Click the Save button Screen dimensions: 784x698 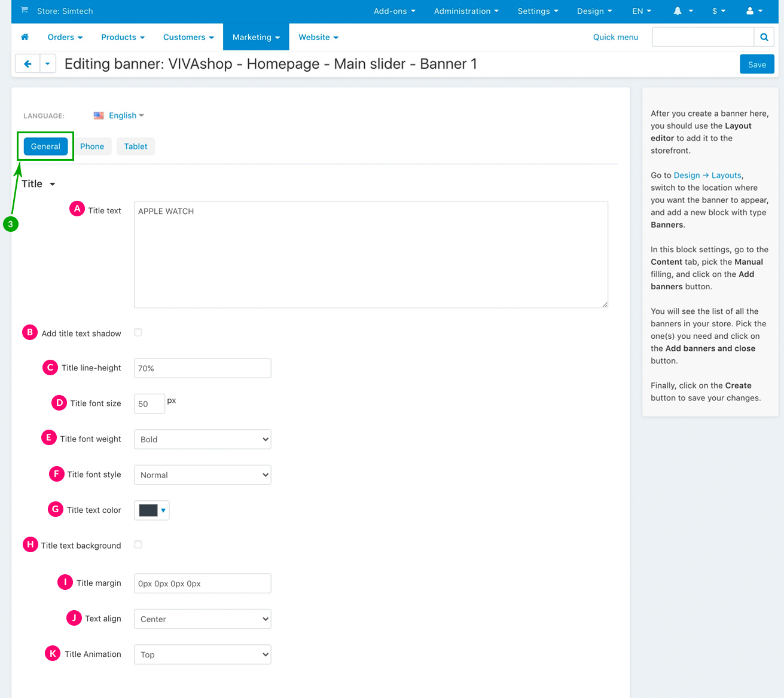pyautogui.click(x=756, y=65)
